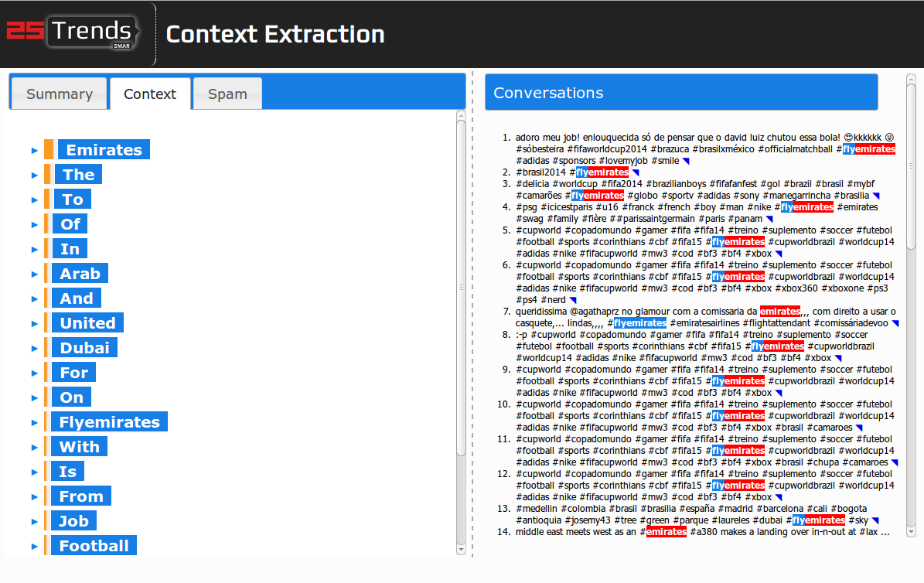
Task: Select the In context term
Action: pos(70,249)
